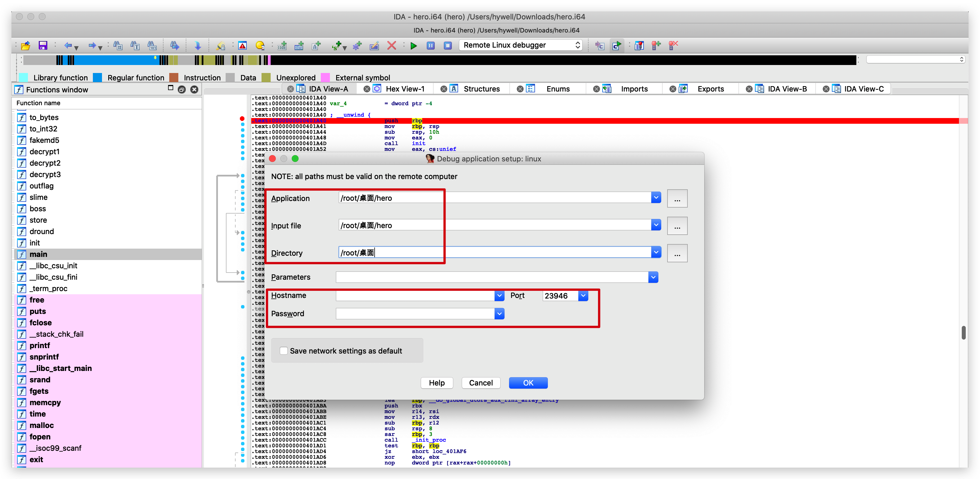Click the red X delete icon in the toolbar
This screenshot has height=479, width=980.
coord(391,46)
